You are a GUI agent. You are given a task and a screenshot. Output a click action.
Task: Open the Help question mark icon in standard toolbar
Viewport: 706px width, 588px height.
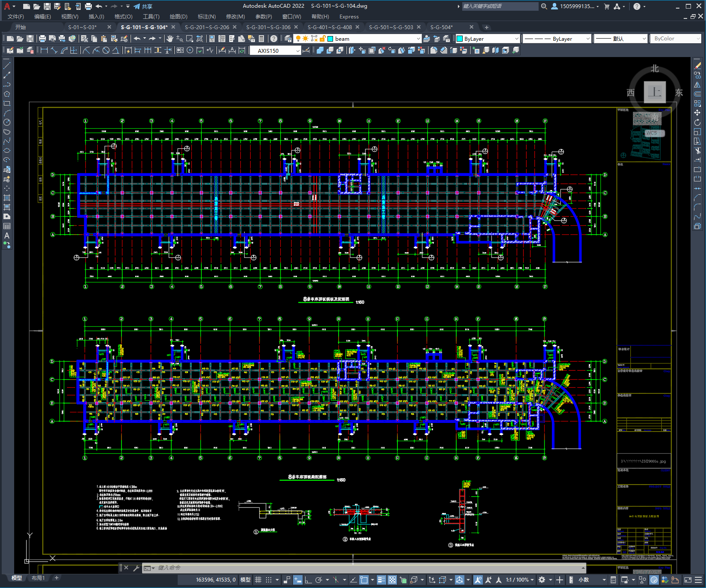pyautogui.click(x=274, y=39)
